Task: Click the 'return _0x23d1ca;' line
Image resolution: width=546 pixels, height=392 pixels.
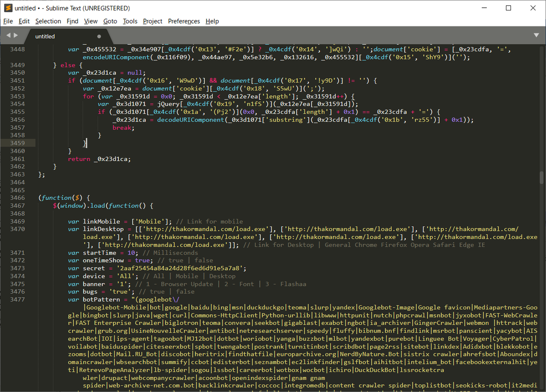Action: (99, 159)
